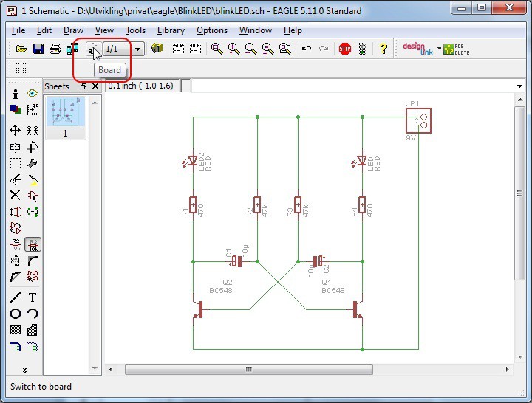The image size is (532, 403).
Task: Expand the command line history dropdown
Action: [x=520, y=86]
